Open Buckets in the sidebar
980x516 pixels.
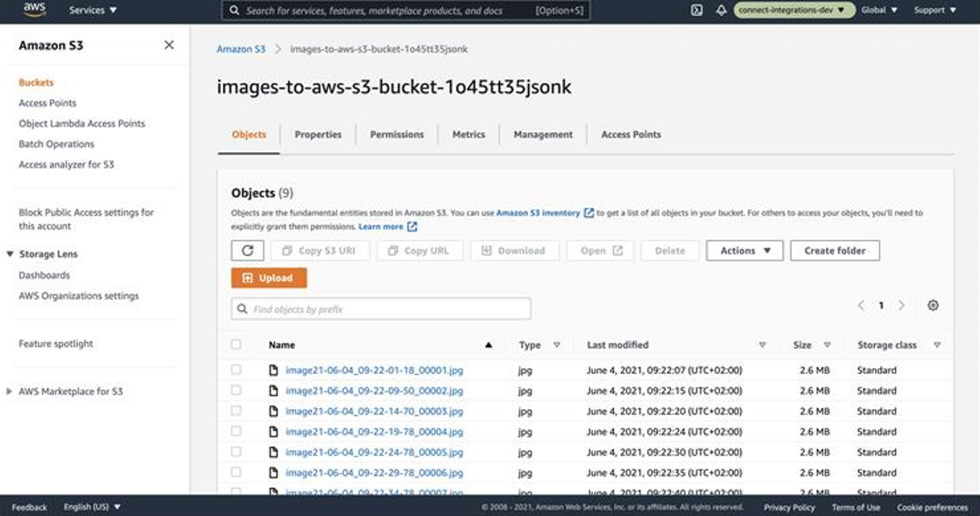click(x=36, y=82)
